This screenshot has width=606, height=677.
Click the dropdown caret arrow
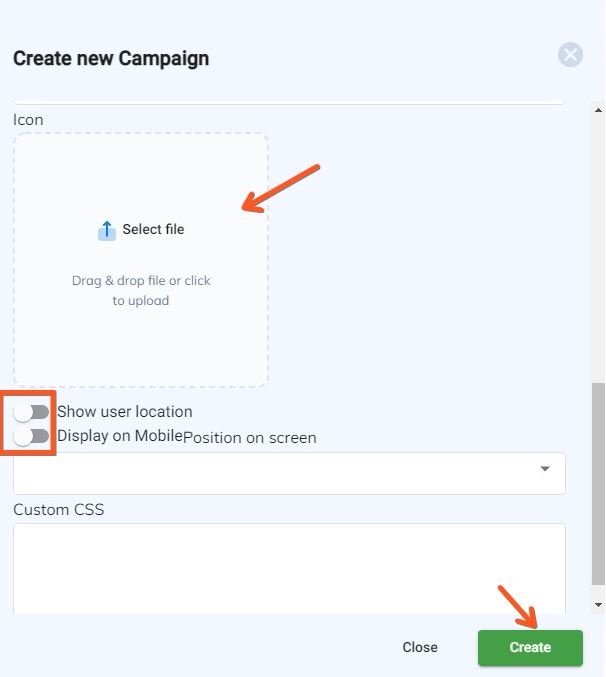(545, 469)
